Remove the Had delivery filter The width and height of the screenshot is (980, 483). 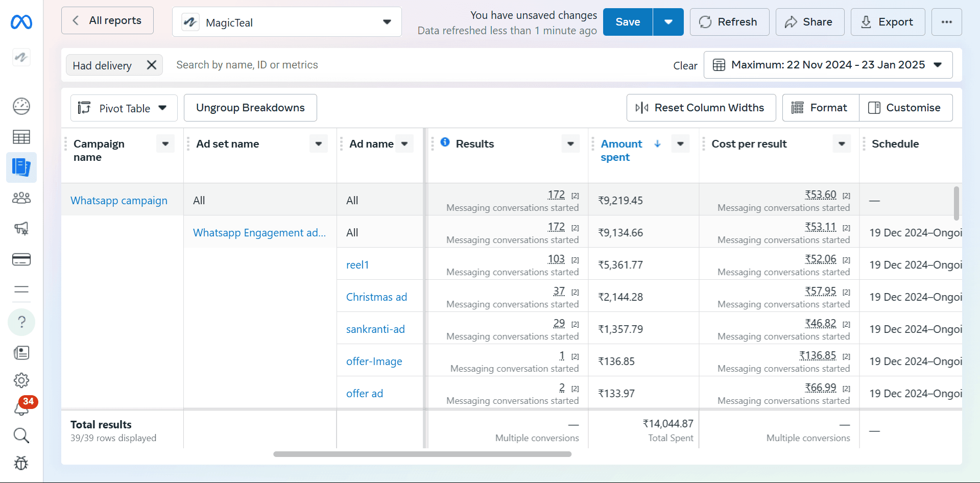tap(151, 65)
